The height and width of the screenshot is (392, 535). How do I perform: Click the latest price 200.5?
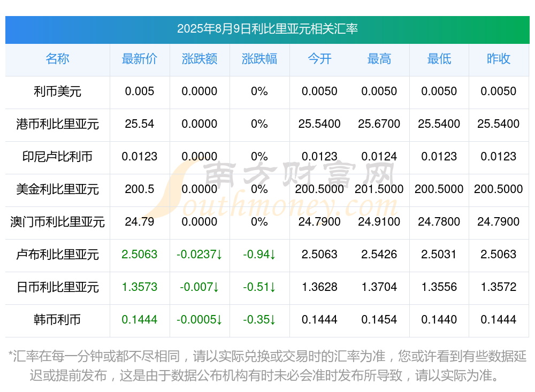tap(140, 189)
